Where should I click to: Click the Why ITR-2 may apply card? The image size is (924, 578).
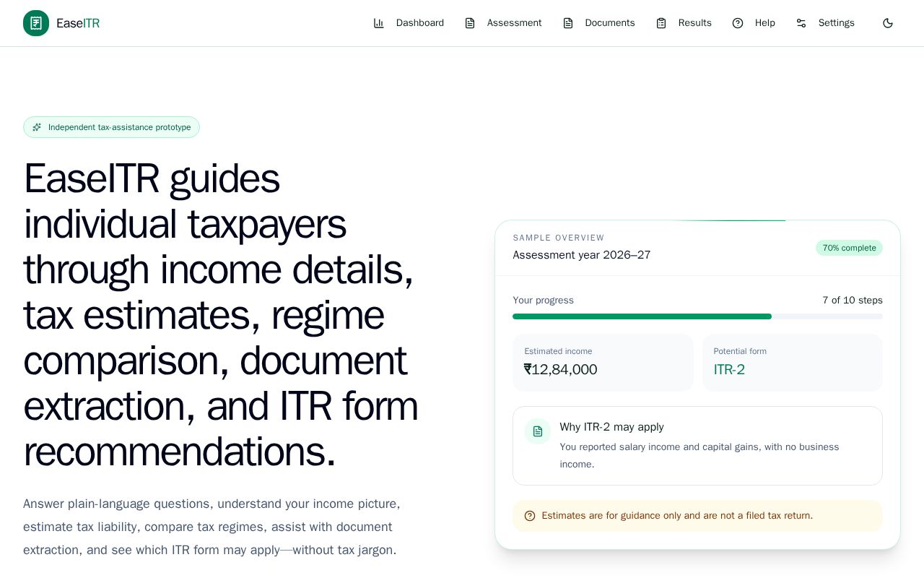[x=697, y=446]
